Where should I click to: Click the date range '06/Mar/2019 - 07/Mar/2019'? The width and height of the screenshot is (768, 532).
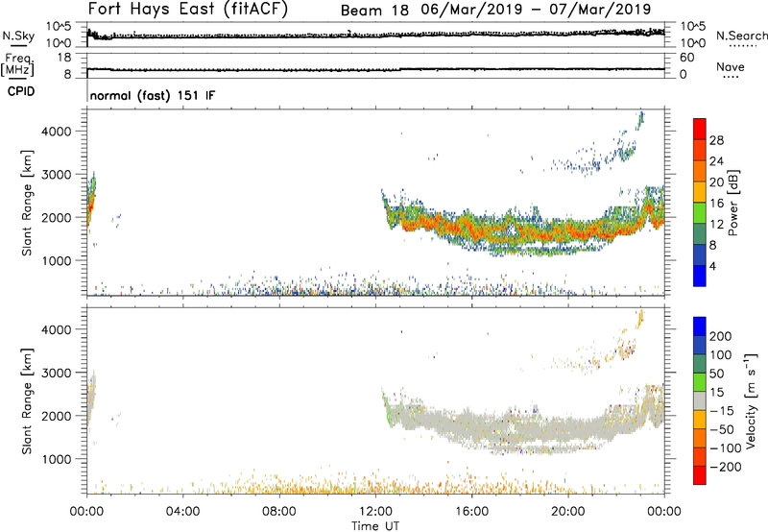(x=536, y=10)
